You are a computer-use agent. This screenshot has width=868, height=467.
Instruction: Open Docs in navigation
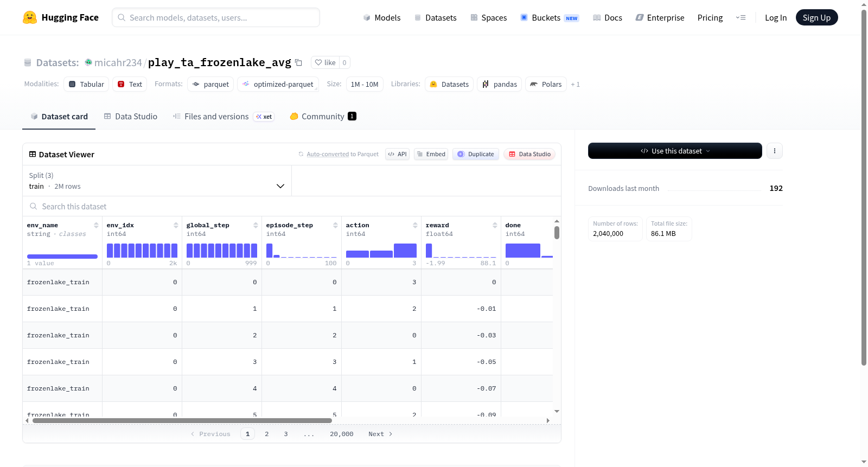(x=607, y=18)
